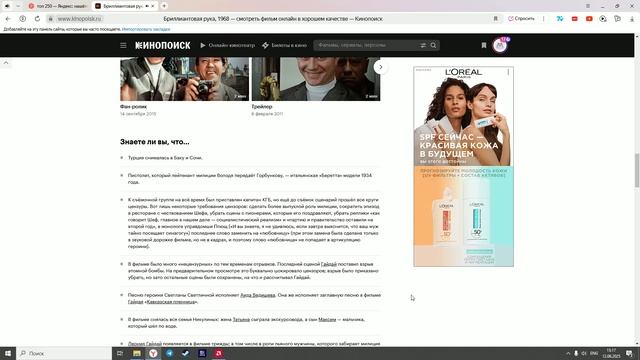Viewport: 640px width, 360px height.
Task: Switch to the 'топ 250 — Яндекс' tab
Action: (x=57, y=6)
